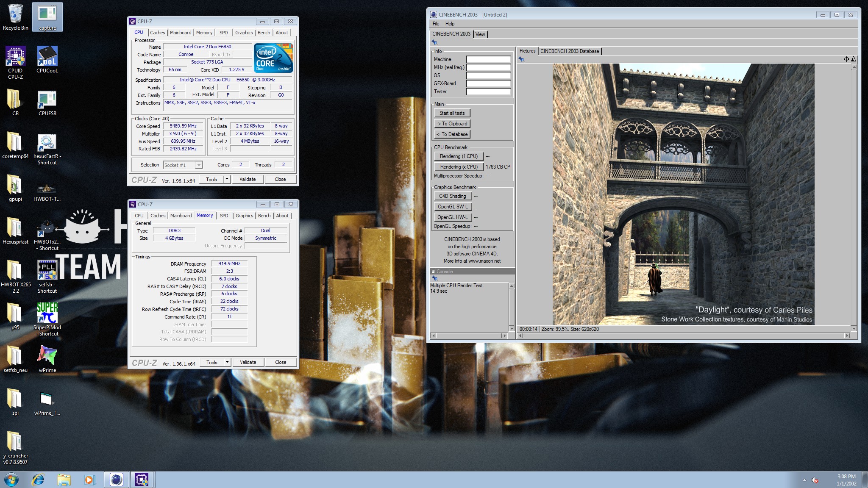The image size is (868, 488).
Task: Click the GFX-Board input field
Action: coord(488,83)
